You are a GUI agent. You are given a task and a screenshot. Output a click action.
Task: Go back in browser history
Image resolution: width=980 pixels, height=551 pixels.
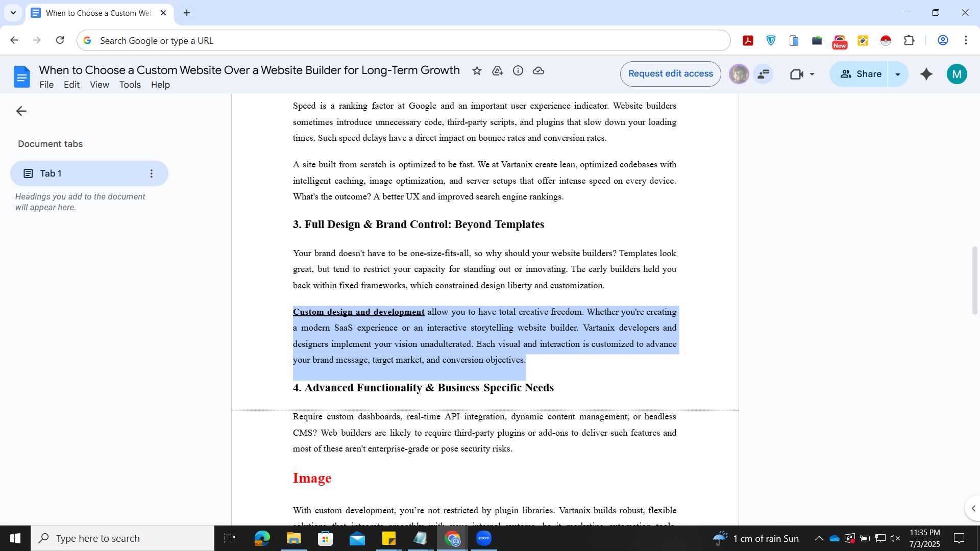14,40
